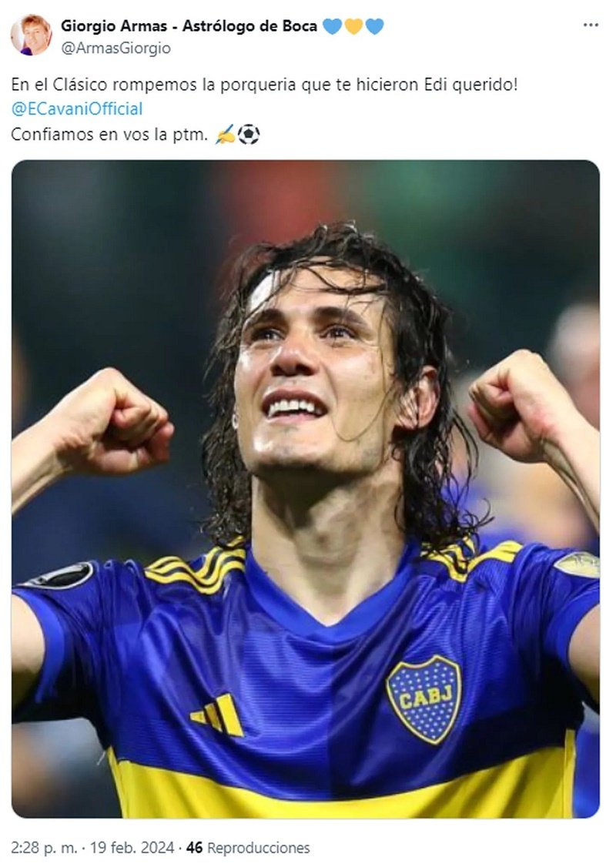Click the writing hand emoji

(x=225, y=135)
